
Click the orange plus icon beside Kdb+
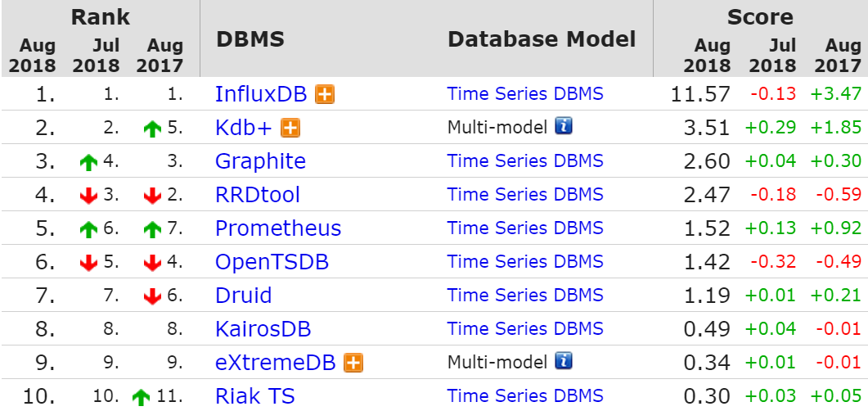(290, 128)
